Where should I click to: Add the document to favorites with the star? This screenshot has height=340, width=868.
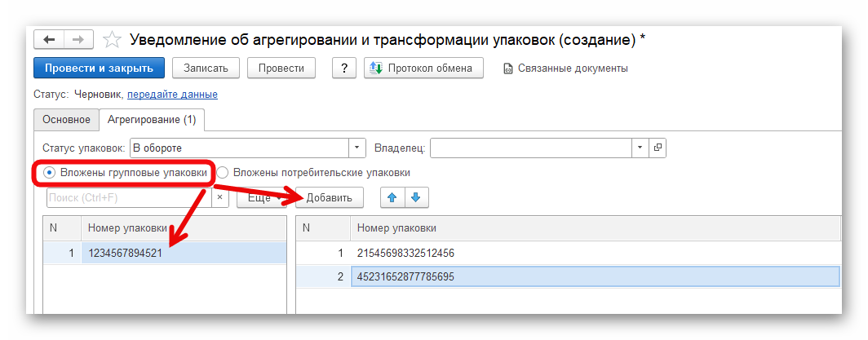112,40
